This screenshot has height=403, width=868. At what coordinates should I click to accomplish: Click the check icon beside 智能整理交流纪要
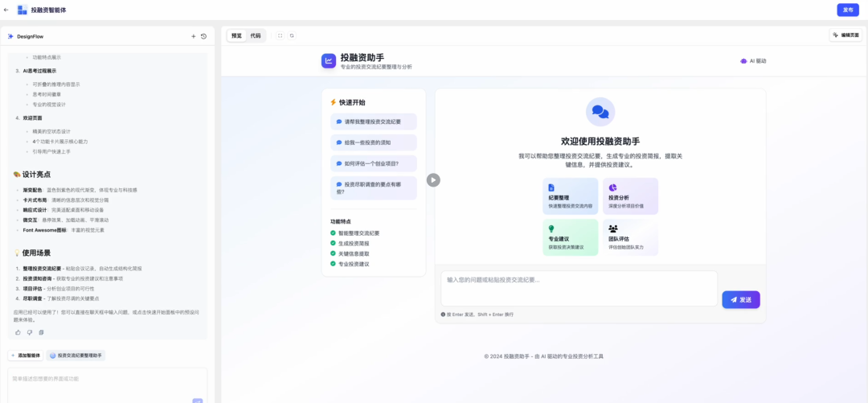point(334,233)
